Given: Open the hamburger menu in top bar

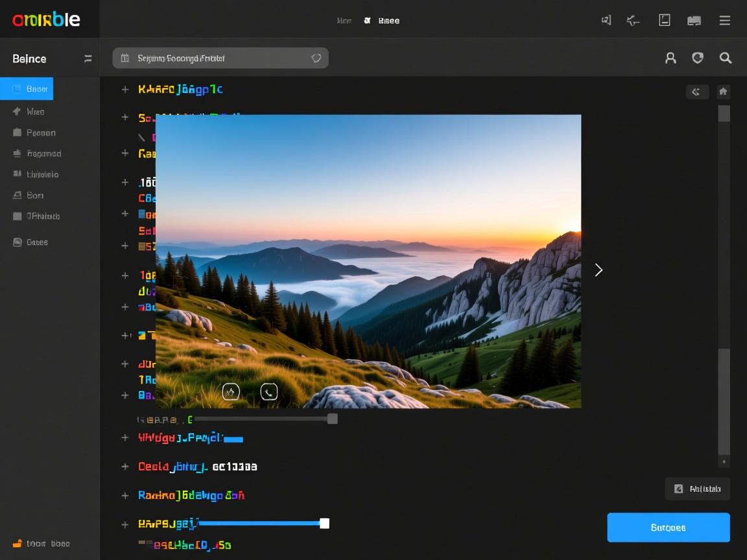Looking at the screenshot, I should (725, 21).
